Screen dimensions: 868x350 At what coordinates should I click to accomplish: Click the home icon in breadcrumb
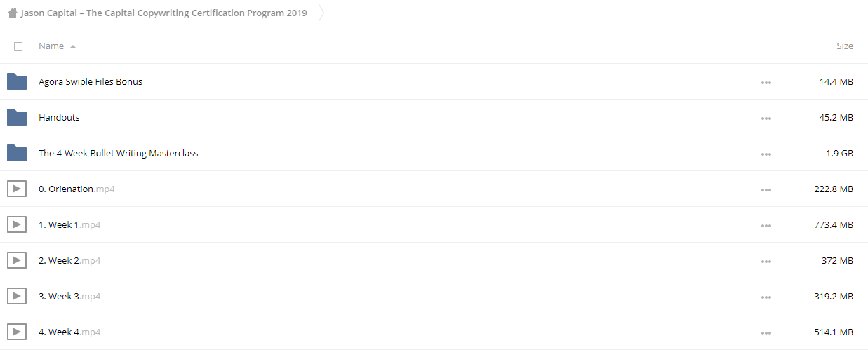click(12, 13)
